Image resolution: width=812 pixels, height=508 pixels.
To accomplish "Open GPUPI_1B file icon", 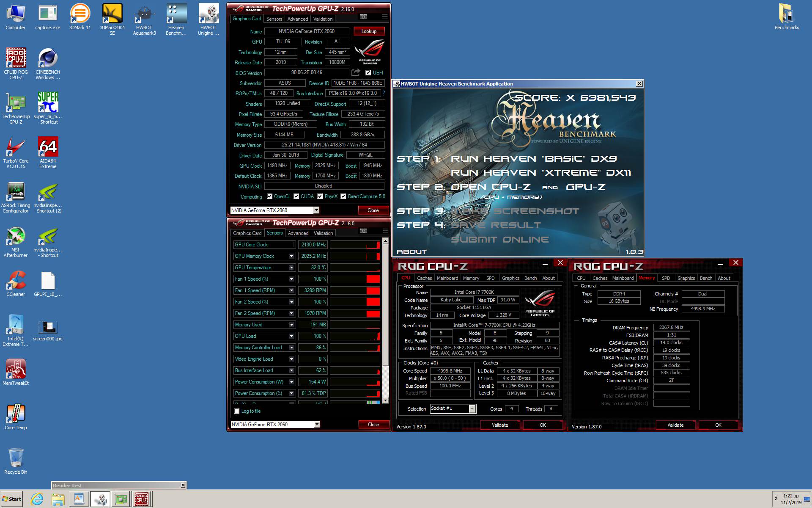I will 48,284.
